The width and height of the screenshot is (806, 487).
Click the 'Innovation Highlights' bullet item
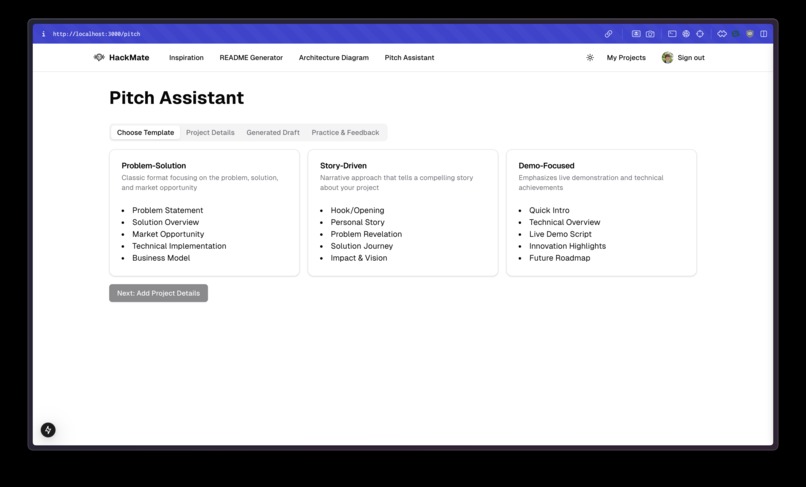[x=567, y=246]
